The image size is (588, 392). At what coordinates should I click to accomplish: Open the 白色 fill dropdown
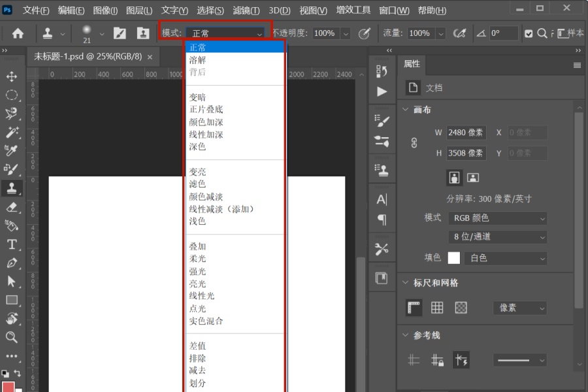pyautogui.click(x=506, y=258)
